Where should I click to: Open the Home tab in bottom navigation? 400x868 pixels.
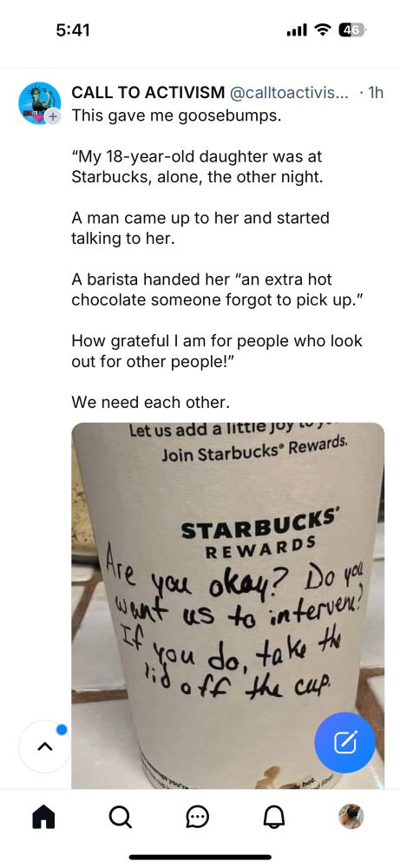[x=44, y=816]
